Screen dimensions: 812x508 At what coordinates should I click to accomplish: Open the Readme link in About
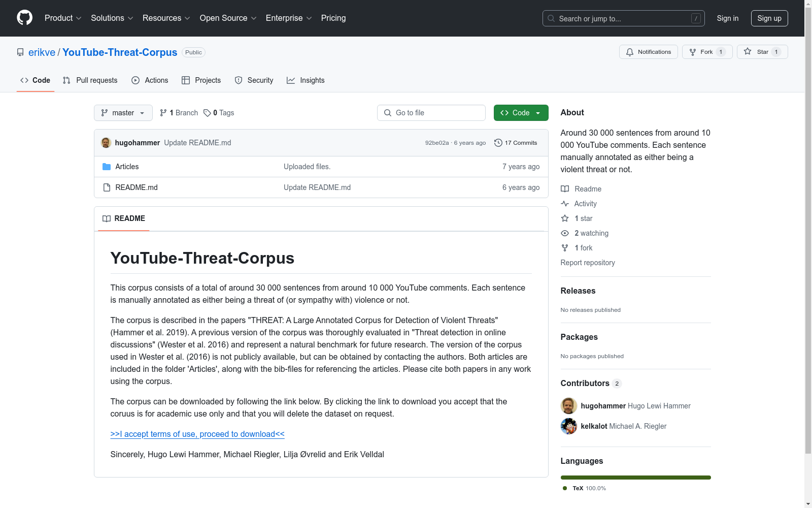[x=581, y=189]
